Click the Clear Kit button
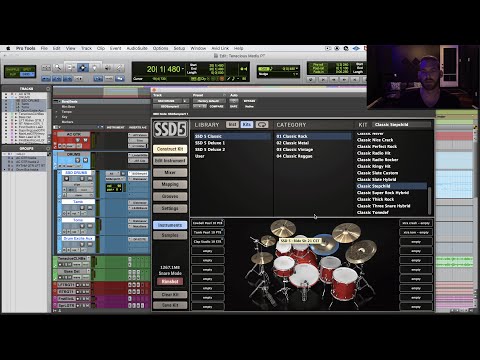This screenshot has height=360, width=480. click(x=170, y=295)
